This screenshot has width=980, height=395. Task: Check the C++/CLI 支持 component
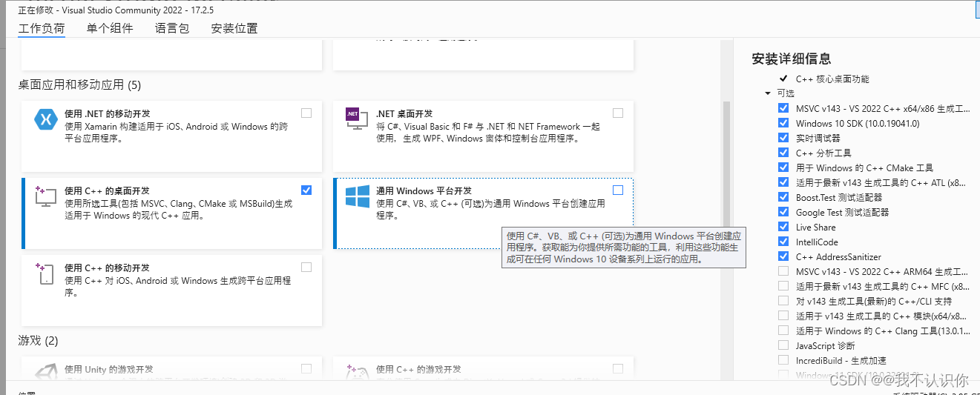(783, 301)
